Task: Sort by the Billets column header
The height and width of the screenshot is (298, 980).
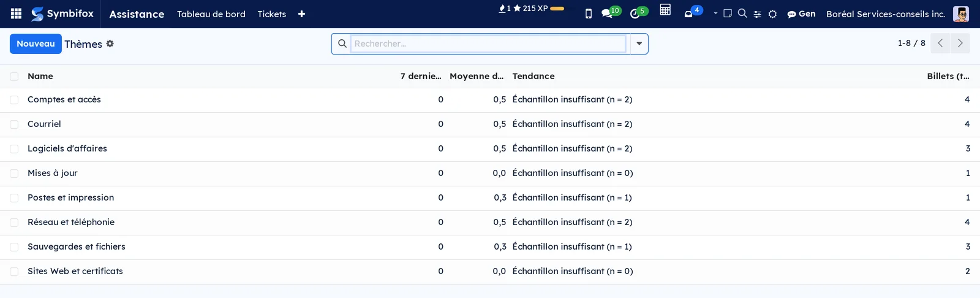Action: [948, 76]
